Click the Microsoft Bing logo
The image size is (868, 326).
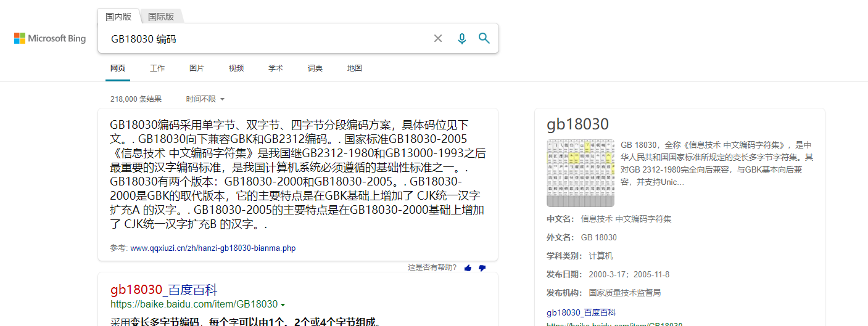pos(50,38)
